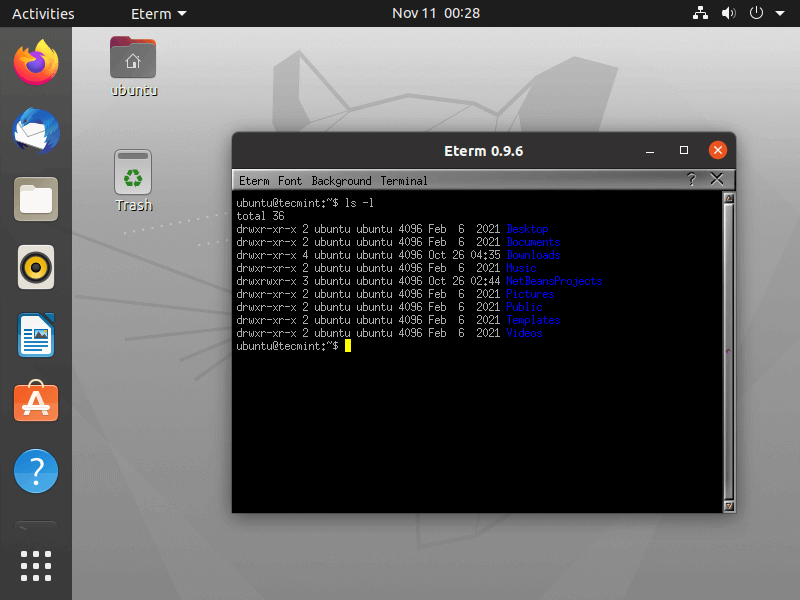The image size is (800, 600).
Task: Open the Files file manager in the dock
Action: pyautogui.click(x=35, y=199)
